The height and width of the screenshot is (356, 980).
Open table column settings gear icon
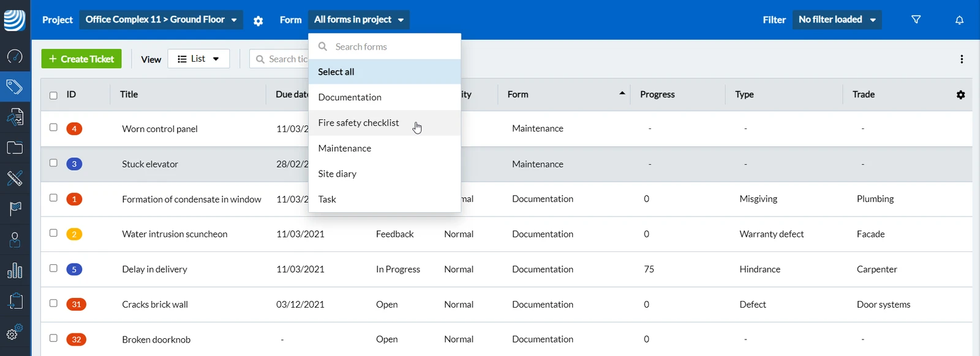coord(960,95)
